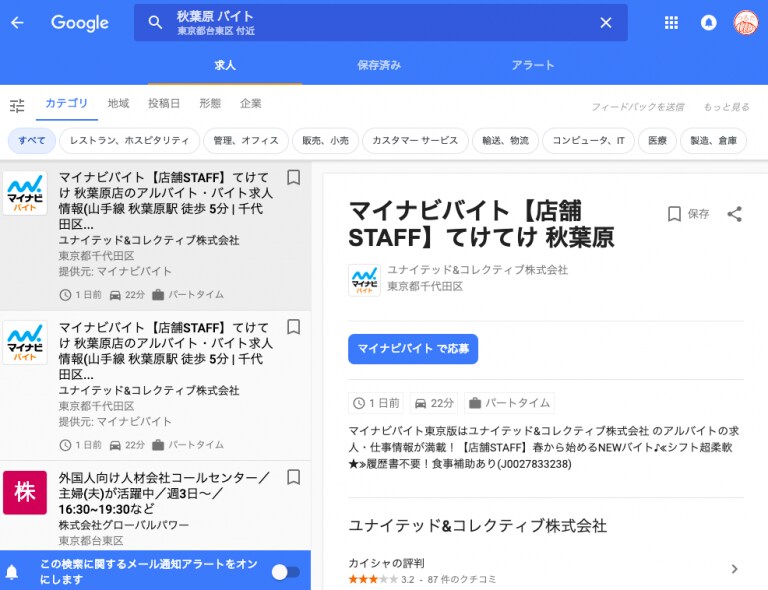Open the red 株 company logo thumbnail
Viewport: 768px width, 590px height.
25,493
